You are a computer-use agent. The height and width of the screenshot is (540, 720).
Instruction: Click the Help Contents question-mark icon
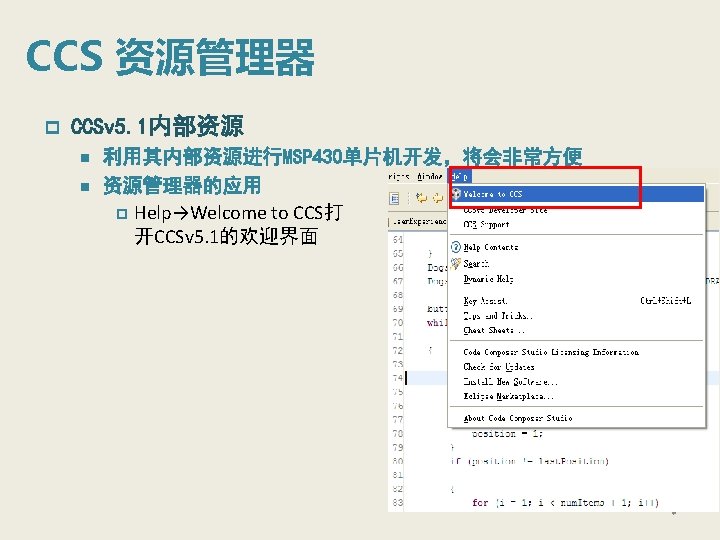(456, 247)
